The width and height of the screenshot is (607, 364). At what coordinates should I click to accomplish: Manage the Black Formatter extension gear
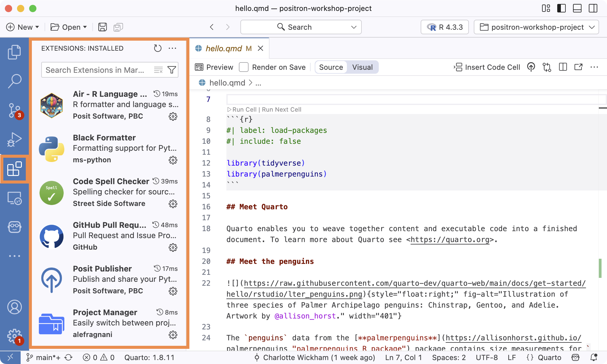173,160
